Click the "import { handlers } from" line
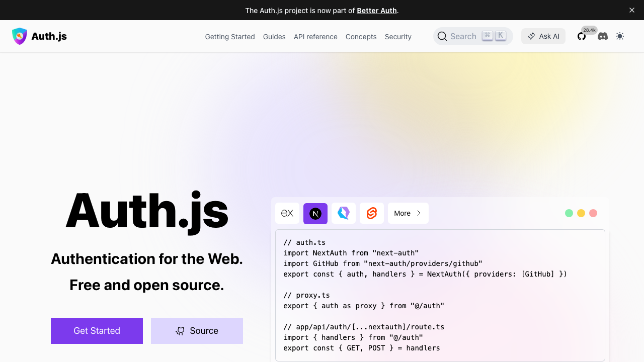The height and width of the screenshot is (362, 644). 353,337
